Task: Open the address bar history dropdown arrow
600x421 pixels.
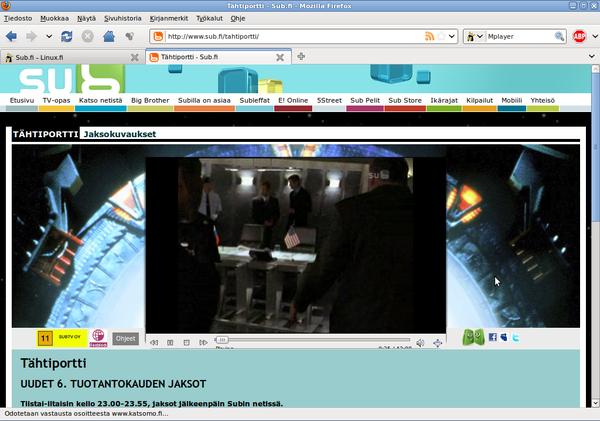Action: (452, 37)
